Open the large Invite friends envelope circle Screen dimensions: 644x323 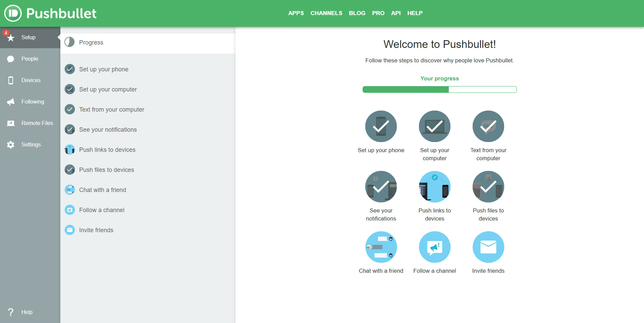coord(488,247)
